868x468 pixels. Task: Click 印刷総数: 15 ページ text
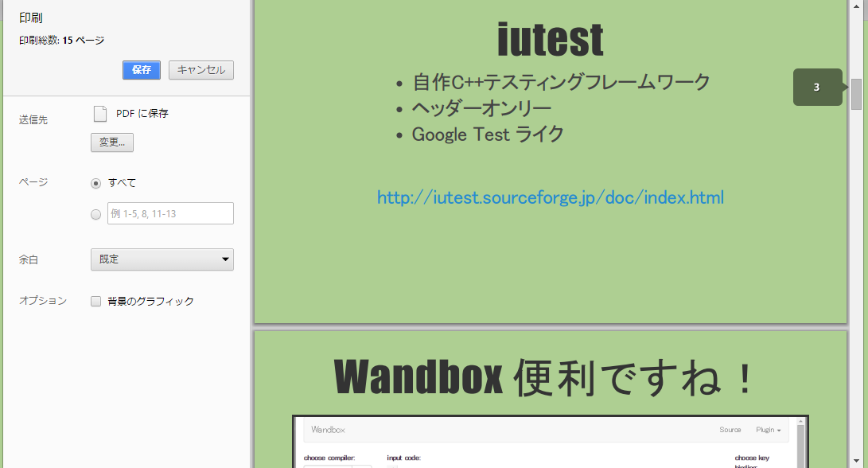(61, 41)
